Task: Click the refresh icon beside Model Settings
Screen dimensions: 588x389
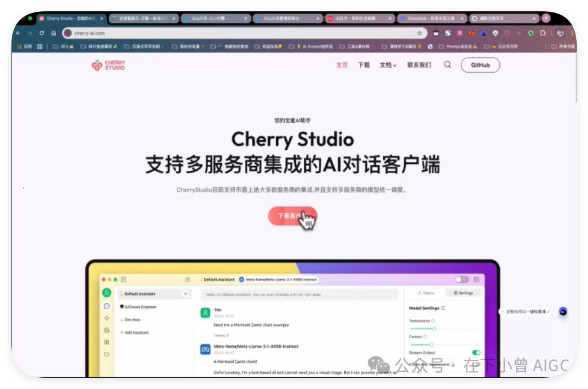Action: [x=443, y=308]
